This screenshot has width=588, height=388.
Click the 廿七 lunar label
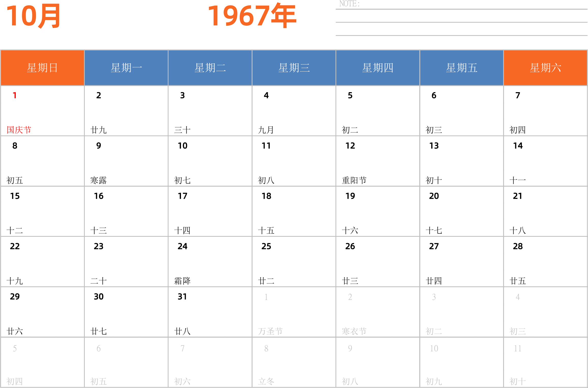(99, 331)
